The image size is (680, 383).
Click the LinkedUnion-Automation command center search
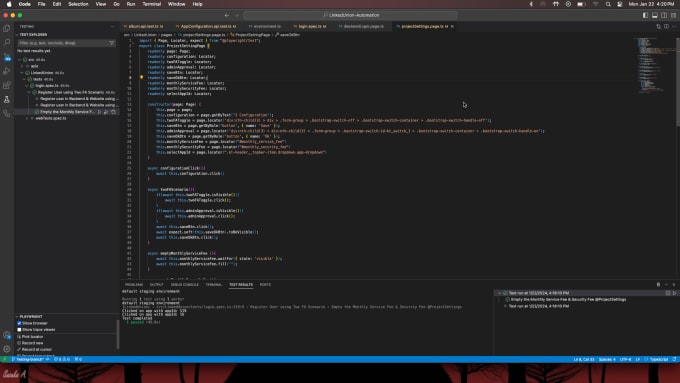click(350, 15)
